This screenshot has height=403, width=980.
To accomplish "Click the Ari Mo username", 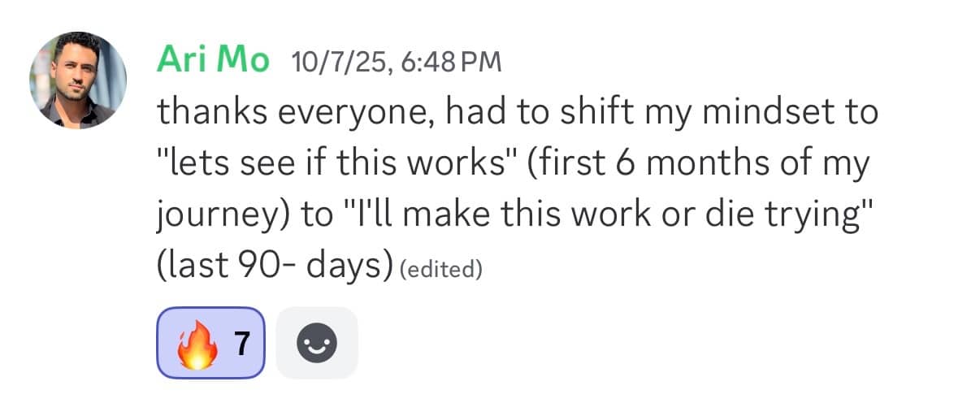I will coord(212,60).
